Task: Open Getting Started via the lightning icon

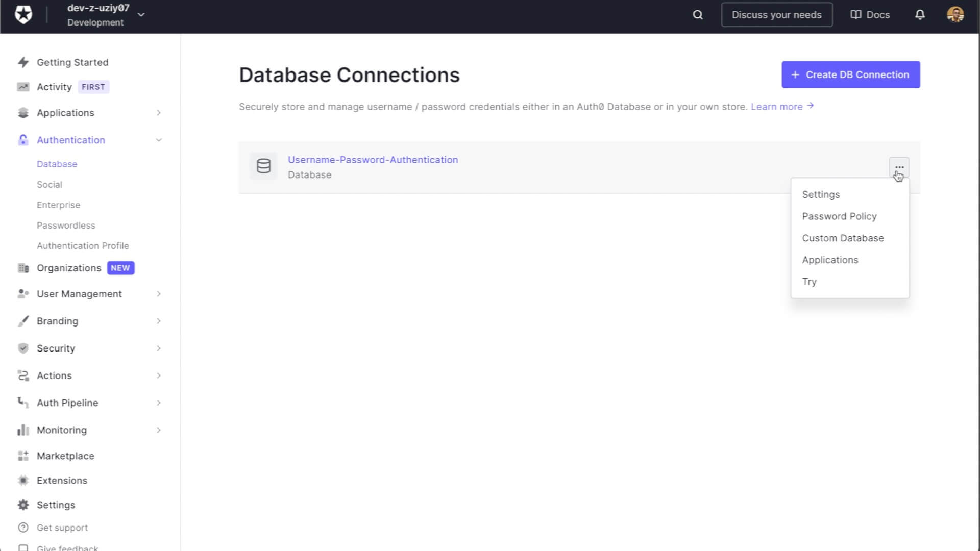Action: tap(23, 62)
